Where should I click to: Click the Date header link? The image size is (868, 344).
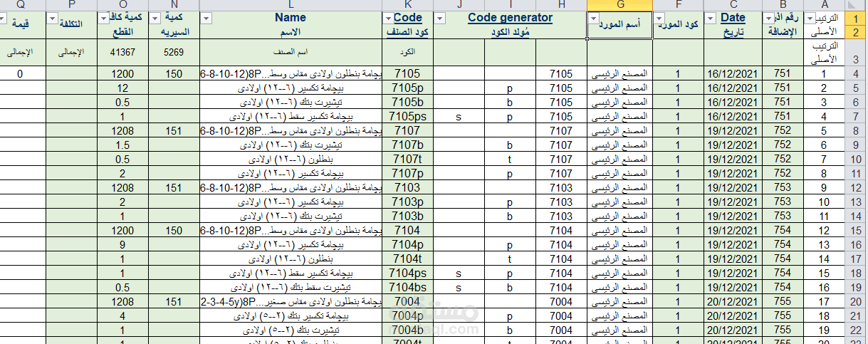click(733, 18)
